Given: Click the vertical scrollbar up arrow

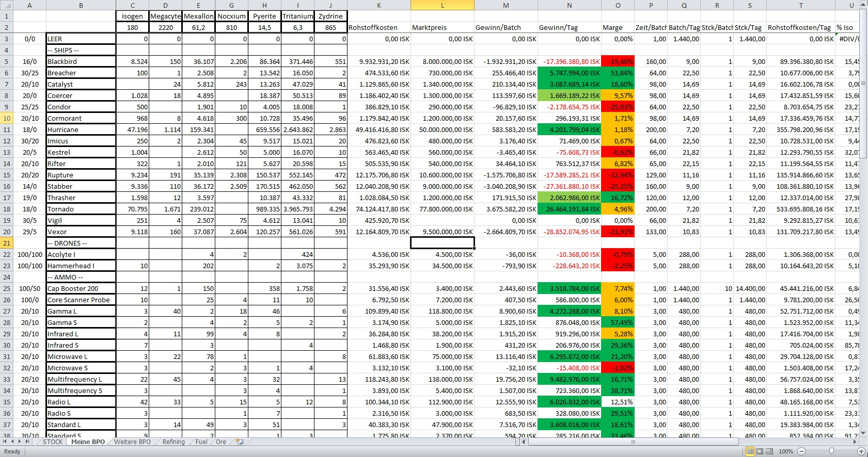Looking at the screenshot, I should pos(864,5).
